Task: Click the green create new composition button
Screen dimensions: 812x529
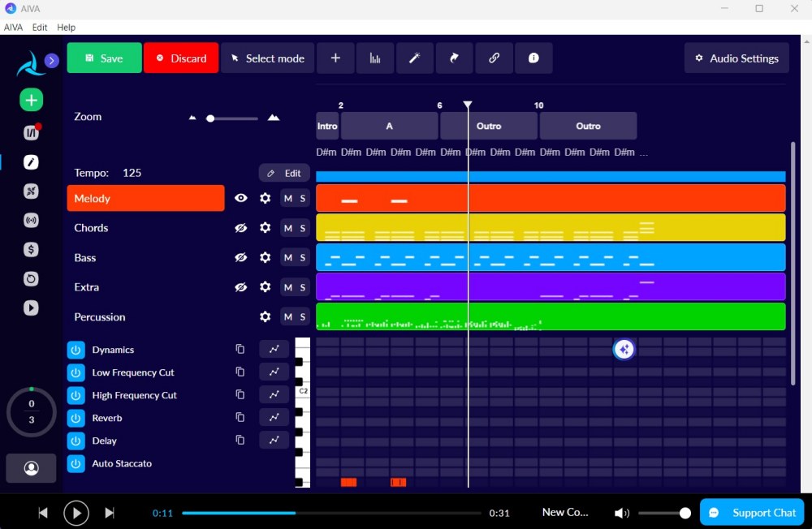Action: (x=31, y=100)
